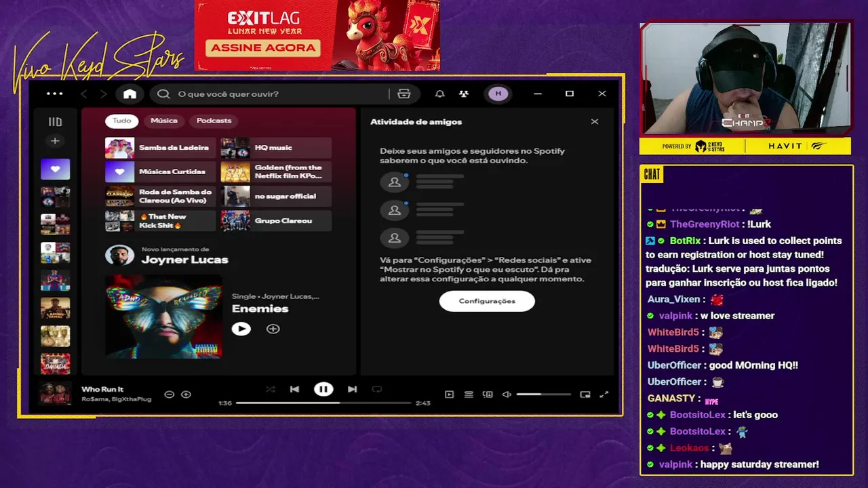This screenshot has width=868, height=488.
Task: Create a playlist with the plus icon
Action: pos(55,141)
